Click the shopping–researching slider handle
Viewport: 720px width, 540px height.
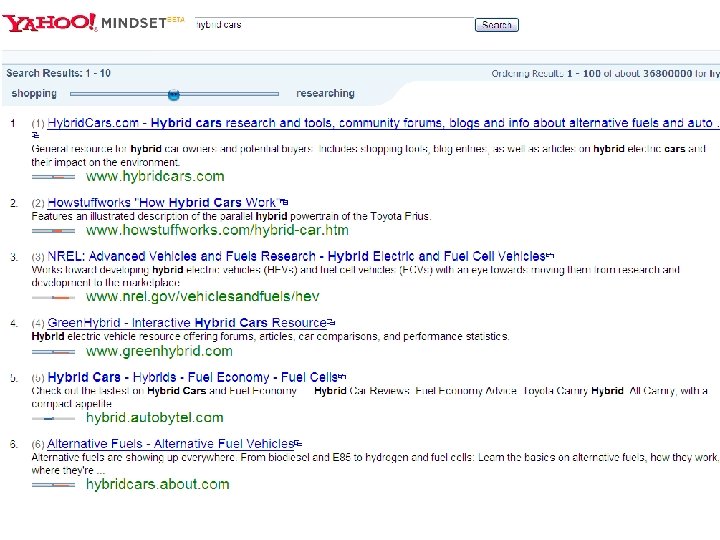click(174, 95)
